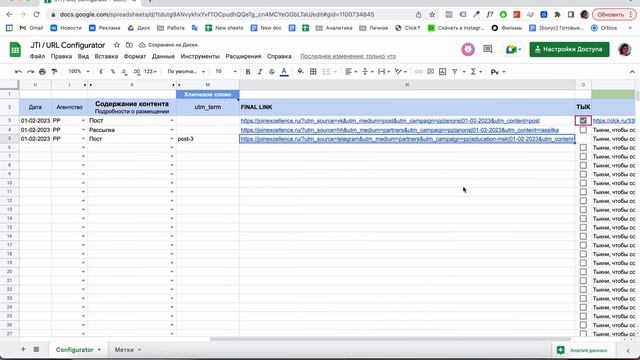Toggle bold formatting
The width and height of the screenshot is (640, 360).
[x=248, y=72]
